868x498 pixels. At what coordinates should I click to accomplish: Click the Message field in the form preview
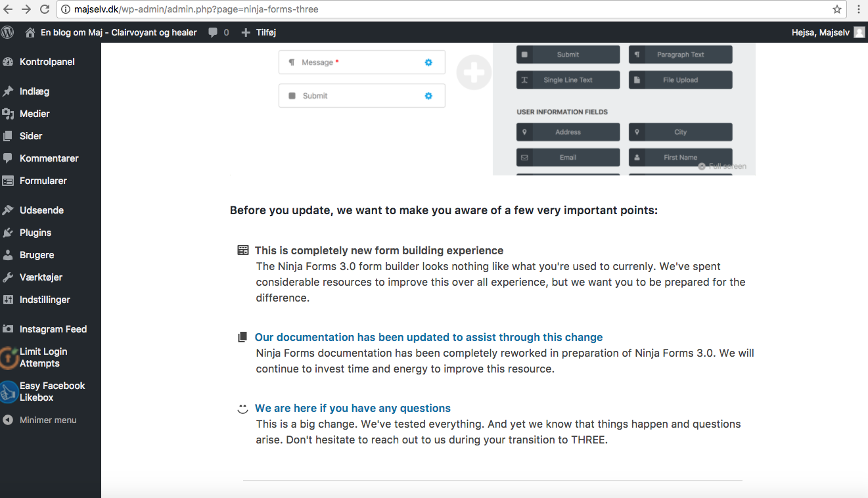(x=362, y=62)
